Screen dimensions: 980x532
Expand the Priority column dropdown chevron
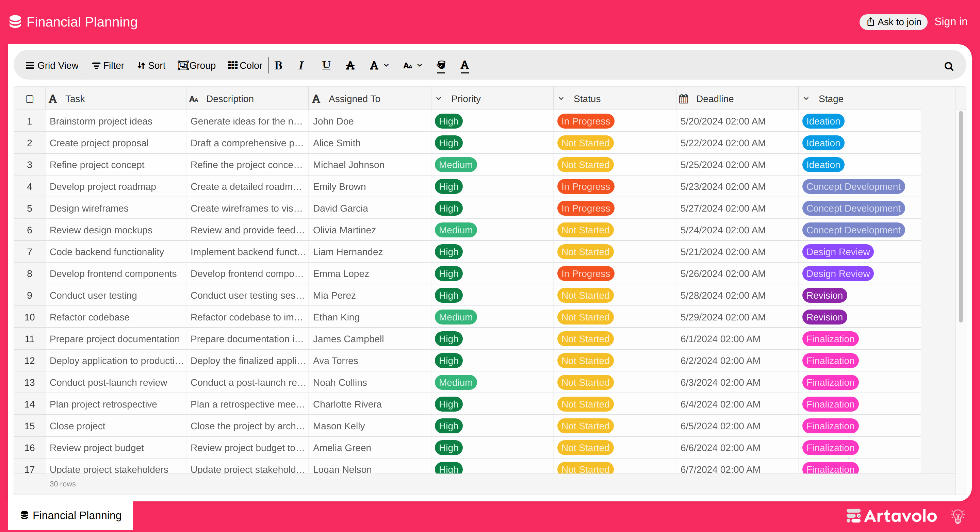pos(439,99)
